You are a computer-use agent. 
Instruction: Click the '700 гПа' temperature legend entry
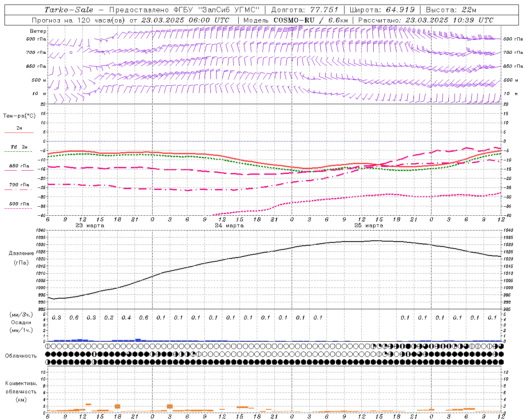19,185
